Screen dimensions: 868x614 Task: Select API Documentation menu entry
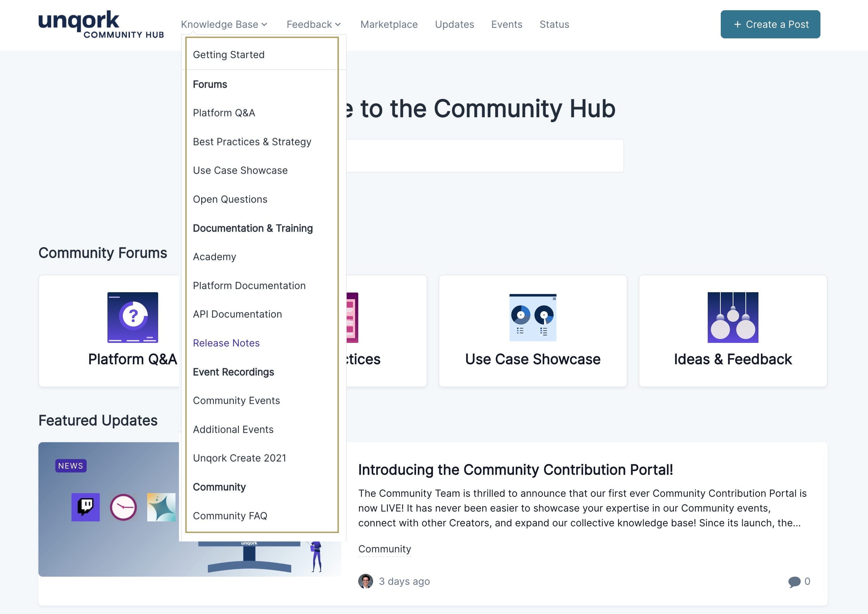click(x=237, y=314)
